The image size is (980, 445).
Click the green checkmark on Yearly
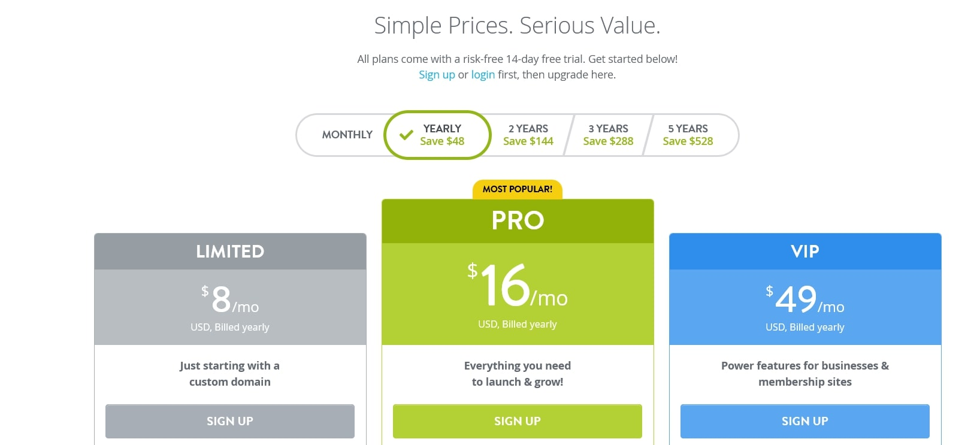(x=406, y=135)
